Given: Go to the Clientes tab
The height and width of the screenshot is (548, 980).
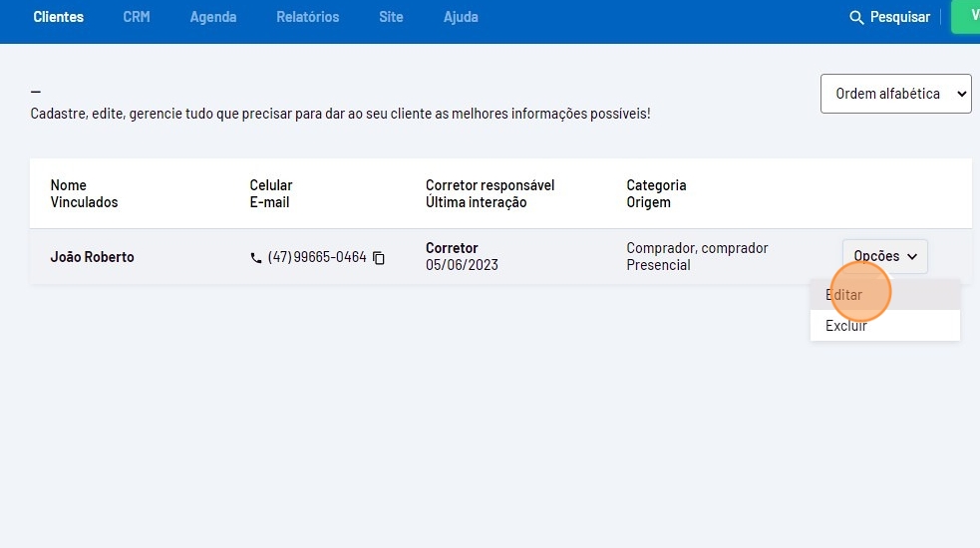Looking at the screenshot, I should (58, 17).
